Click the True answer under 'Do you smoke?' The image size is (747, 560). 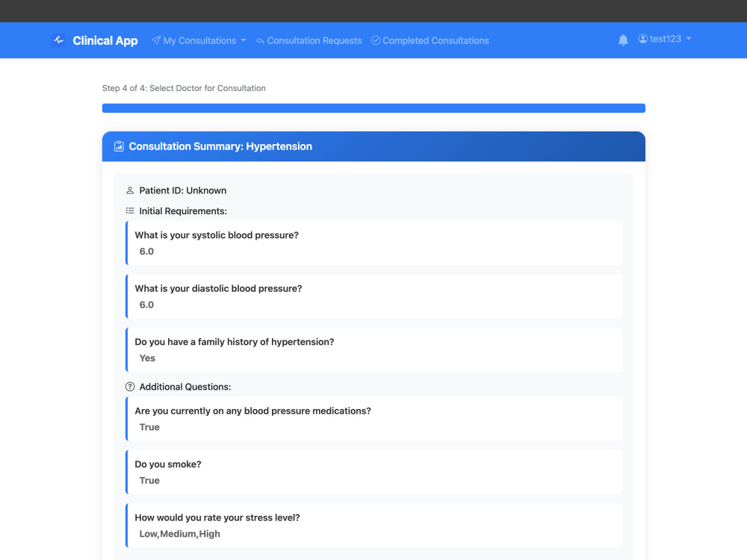[149, 480]
